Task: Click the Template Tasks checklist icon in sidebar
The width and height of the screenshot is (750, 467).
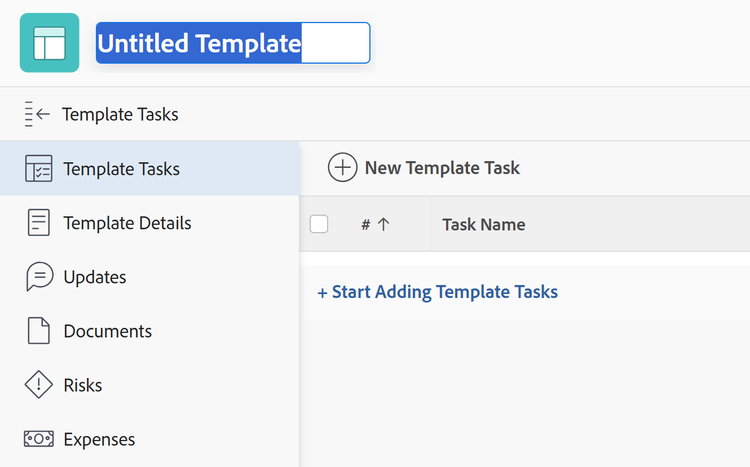Action: tap(39, 169)
